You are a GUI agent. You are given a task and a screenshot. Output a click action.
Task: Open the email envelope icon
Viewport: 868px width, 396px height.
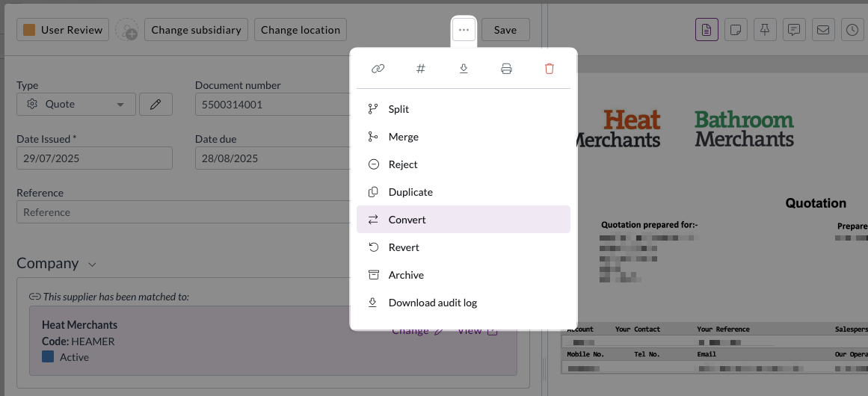[x=823, y=30]
